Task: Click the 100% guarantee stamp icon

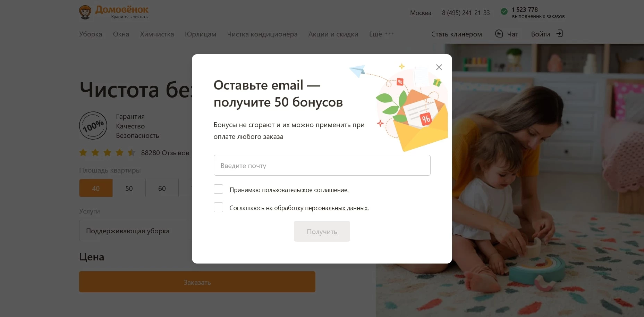Action: click(x=93, y=126)
